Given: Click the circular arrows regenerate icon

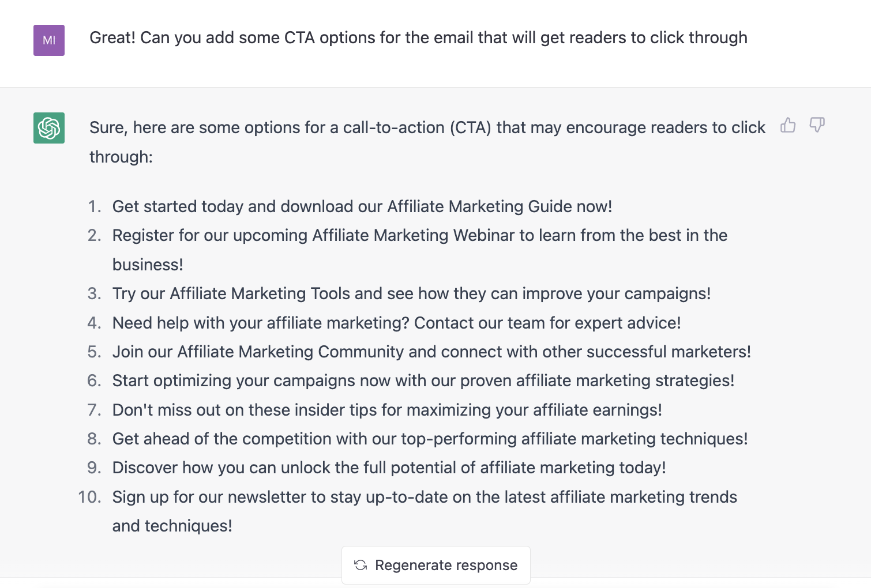Looking at the screenshot, I should (x=361, y=565).
